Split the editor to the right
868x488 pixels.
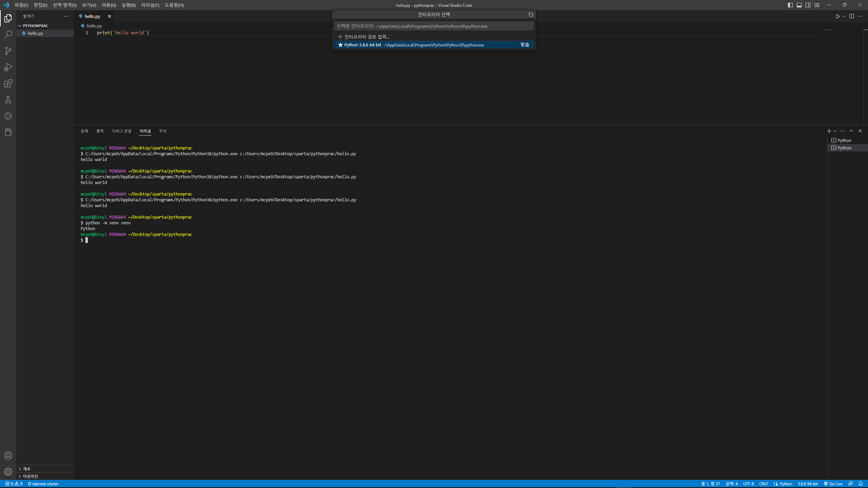(851, 16)
